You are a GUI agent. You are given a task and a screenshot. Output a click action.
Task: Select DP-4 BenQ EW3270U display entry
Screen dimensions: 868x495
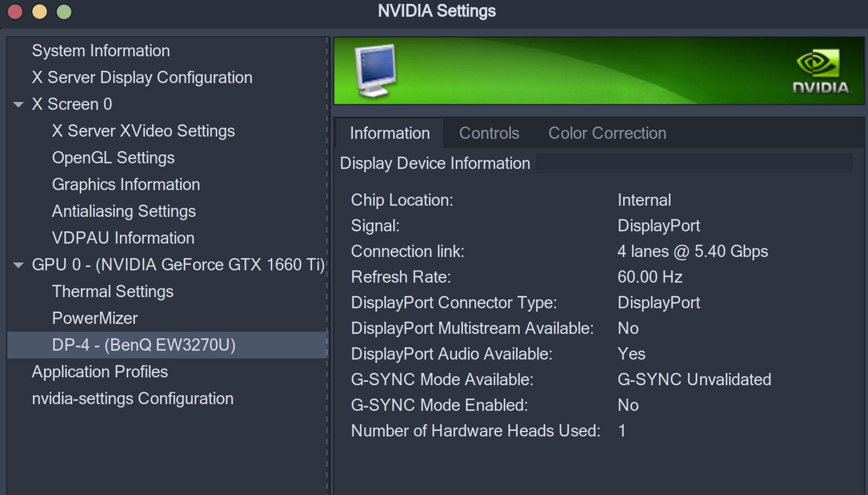coord(167,345)
